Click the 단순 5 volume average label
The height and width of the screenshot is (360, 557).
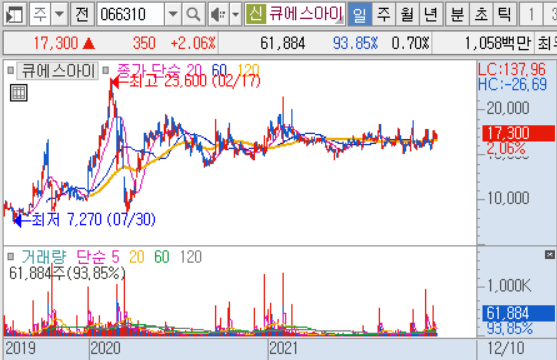tap(98, 257)
